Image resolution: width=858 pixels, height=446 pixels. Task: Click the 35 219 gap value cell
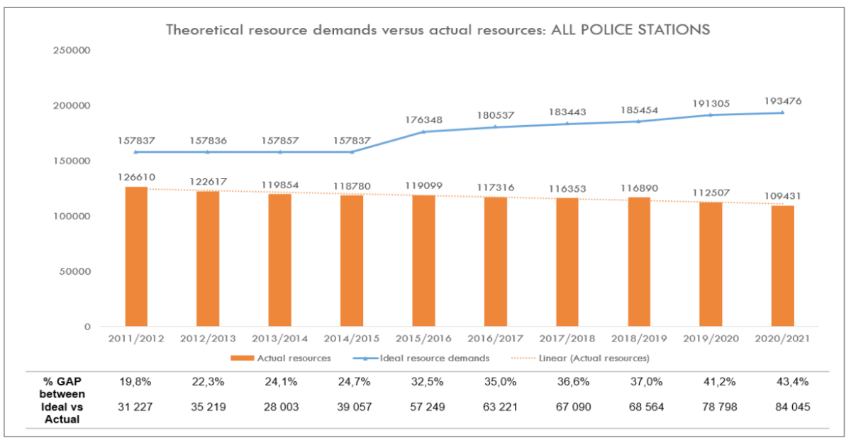(208, 407)
